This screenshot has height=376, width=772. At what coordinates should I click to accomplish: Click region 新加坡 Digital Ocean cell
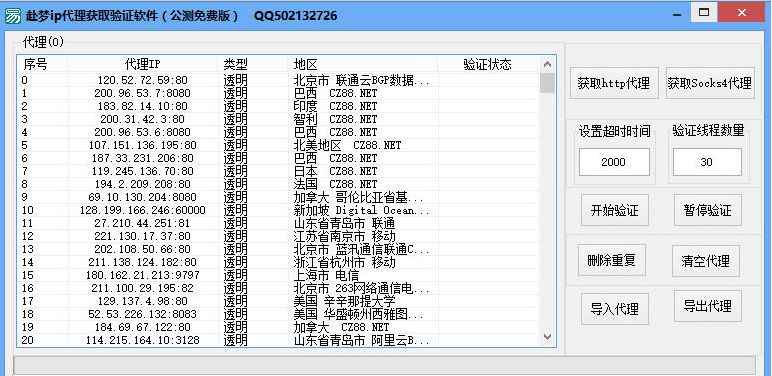(361, 210)
